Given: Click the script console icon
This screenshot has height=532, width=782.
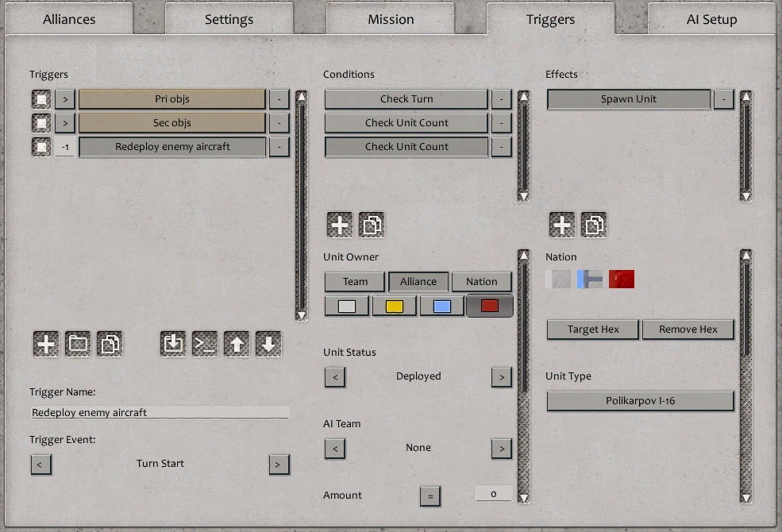Looking at the screenshot, I should [x=204, y=344].
